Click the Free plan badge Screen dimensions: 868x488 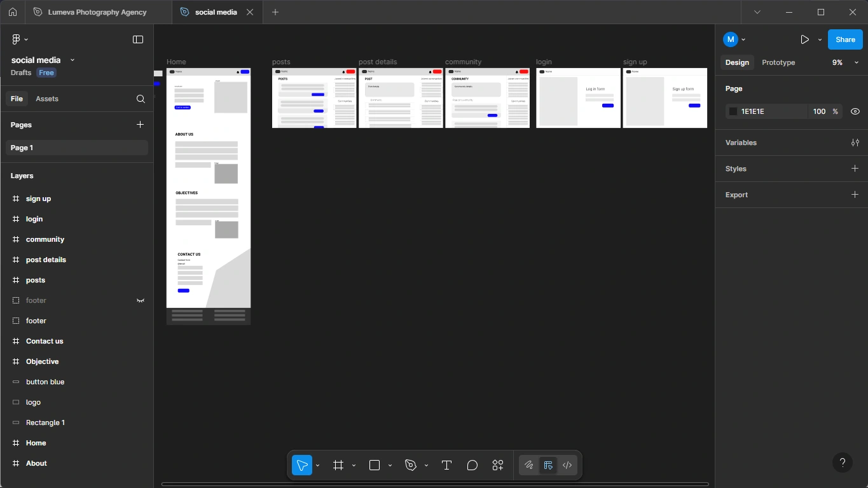[x=46, y=73]
